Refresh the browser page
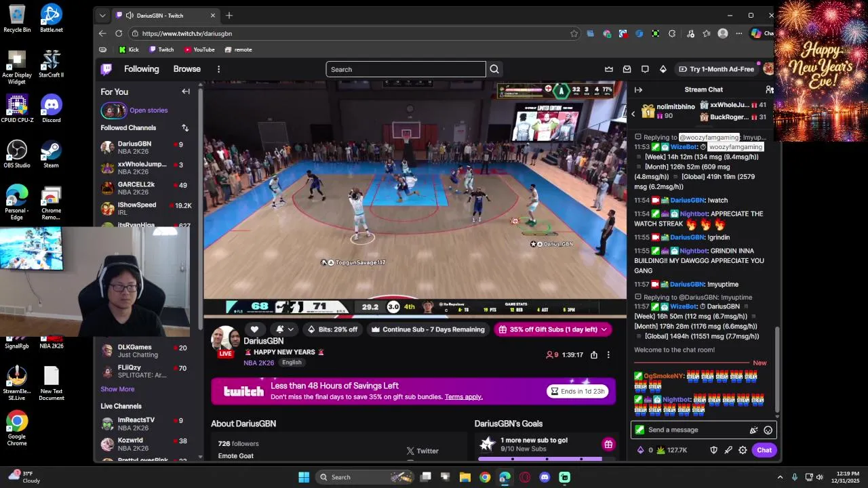This screenshot has height=488, width=868. (x=119, y=33)
